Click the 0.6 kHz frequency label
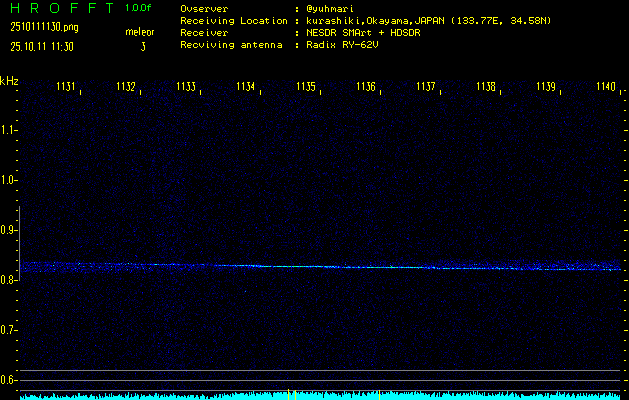Image resolution: width=629 pixels, height=400 pixels. (x=9, y=380)
